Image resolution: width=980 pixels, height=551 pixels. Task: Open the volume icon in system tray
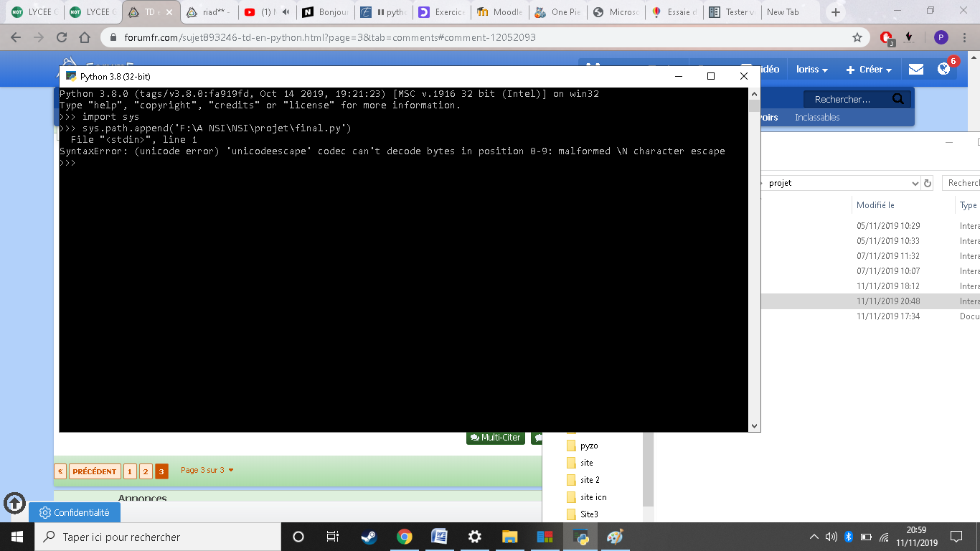831,537
